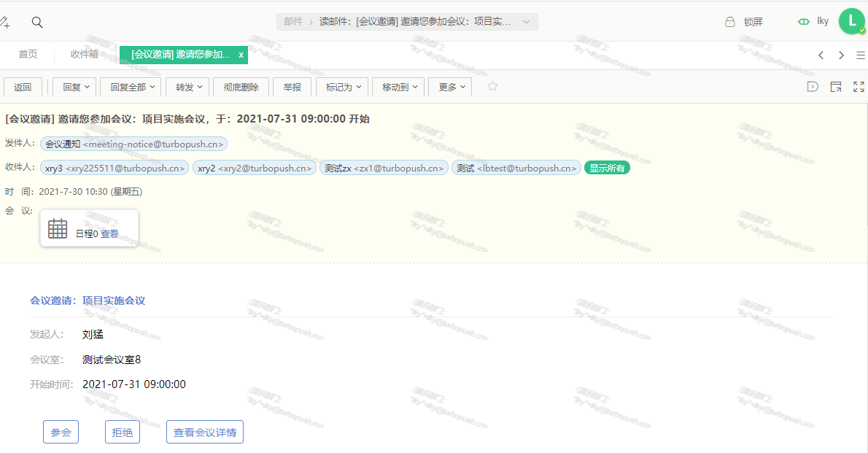
Task: Close the meeting invitation tab
Action: coord(241,55)
